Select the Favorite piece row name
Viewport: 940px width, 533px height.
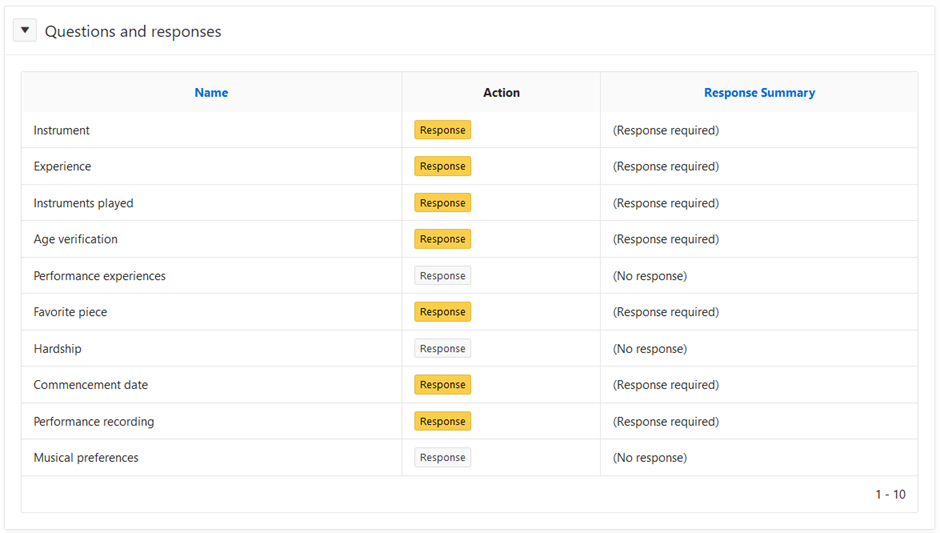point(70,312)
